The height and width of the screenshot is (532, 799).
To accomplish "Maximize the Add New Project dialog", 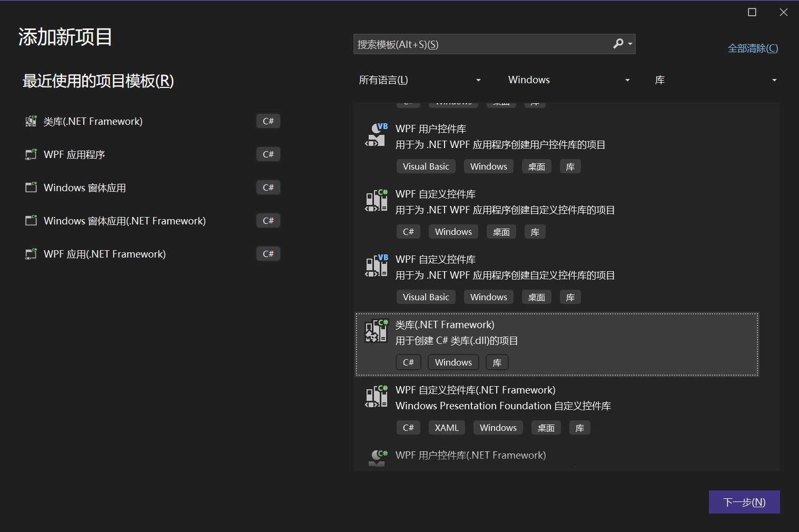I will (752, 12).
